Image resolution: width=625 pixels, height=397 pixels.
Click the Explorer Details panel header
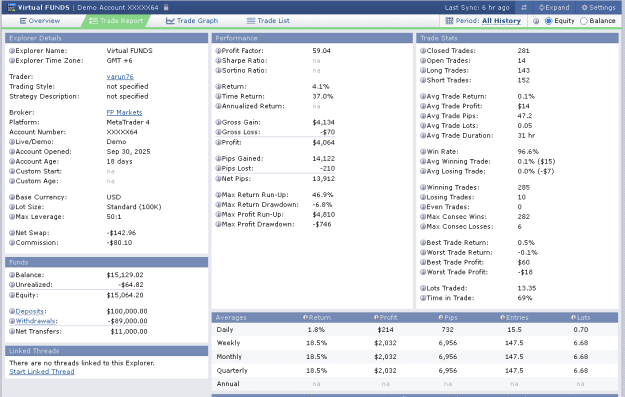coord(106,38)
